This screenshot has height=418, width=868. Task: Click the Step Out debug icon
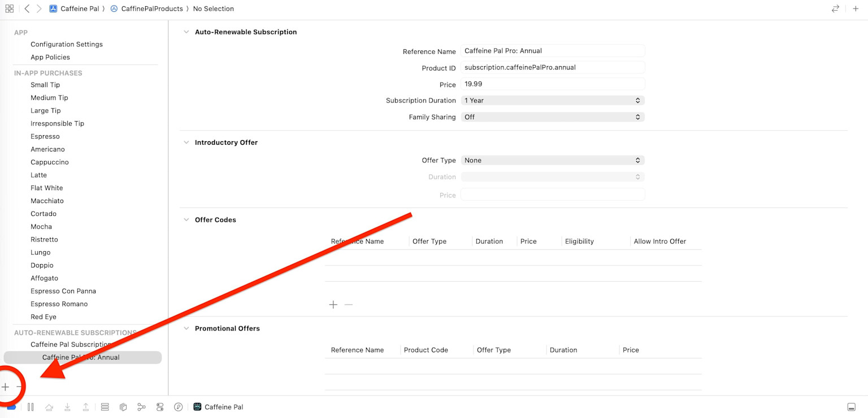point(86,407)
